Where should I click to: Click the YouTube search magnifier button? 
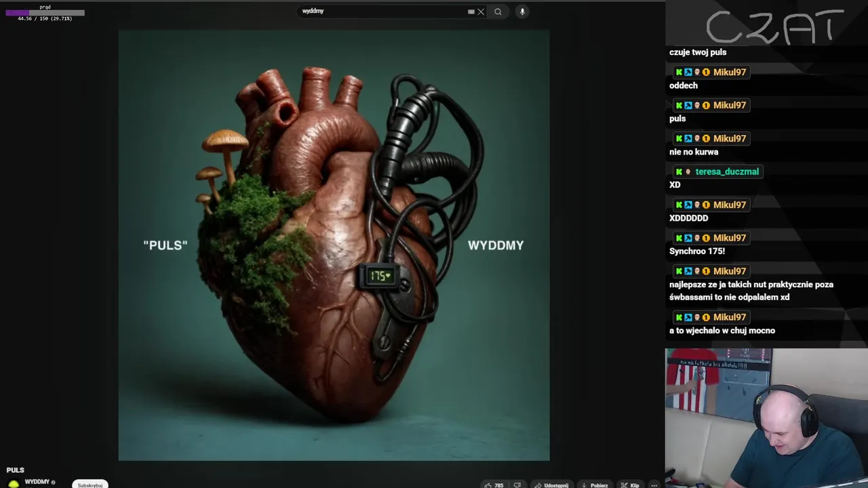tap(498, 12)
